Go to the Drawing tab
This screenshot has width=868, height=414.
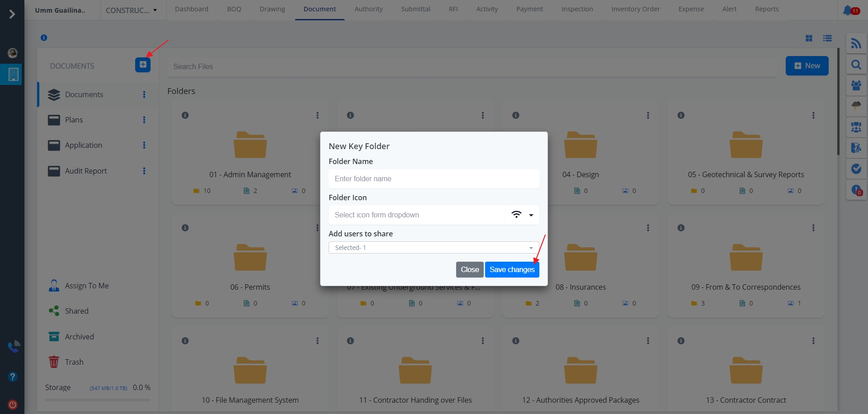click(272, 9)
